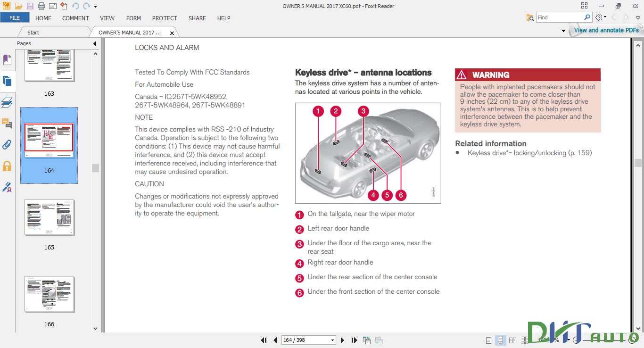Switch to the VIEW ribbon tab
The width and height of the screenshot is (644, 348).
click(x=107, y=18)
